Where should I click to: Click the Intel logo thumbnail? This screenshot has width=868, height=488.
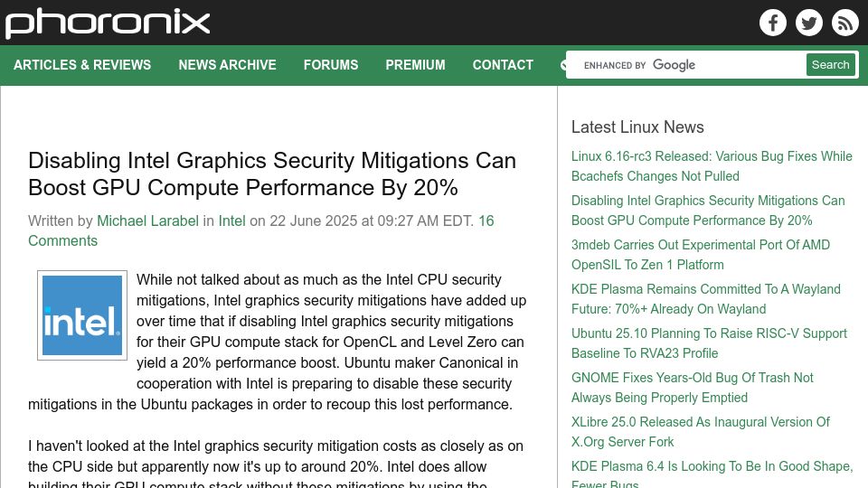pos(82,315)
